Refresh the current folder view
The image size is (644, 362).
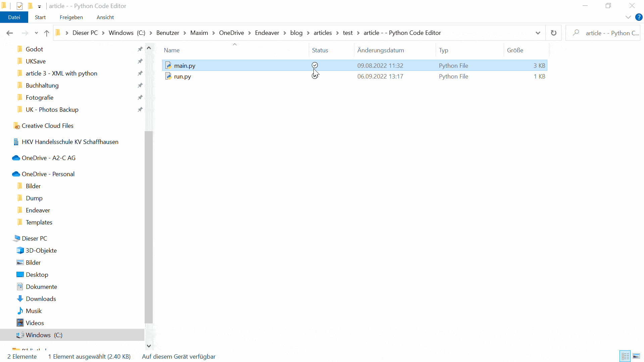coord(553,33)
